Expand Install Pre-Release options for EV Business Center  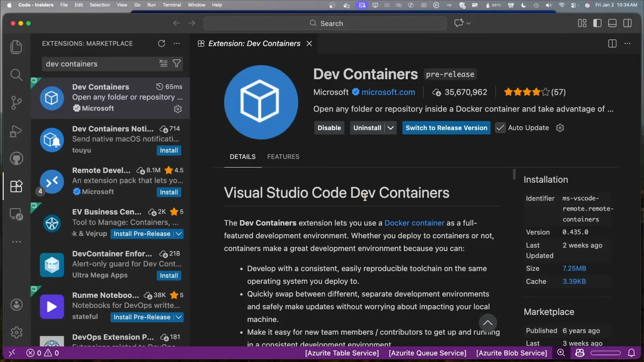179,234
